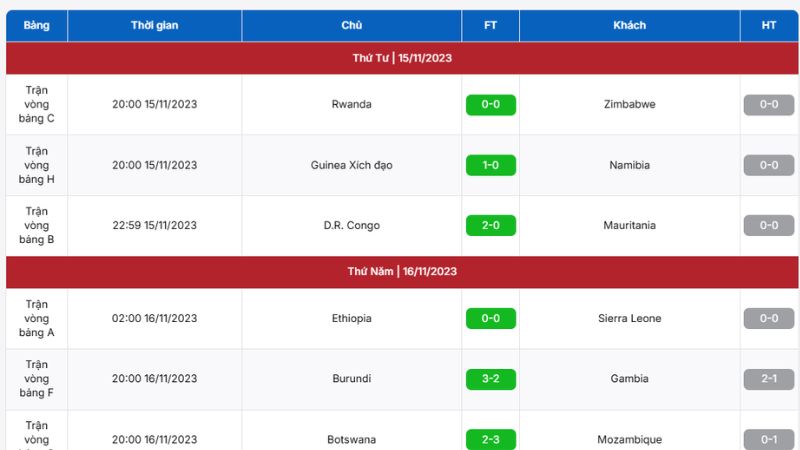Click the Mauritania away team name
800x450 pixels.
click(x=630, y=225)
